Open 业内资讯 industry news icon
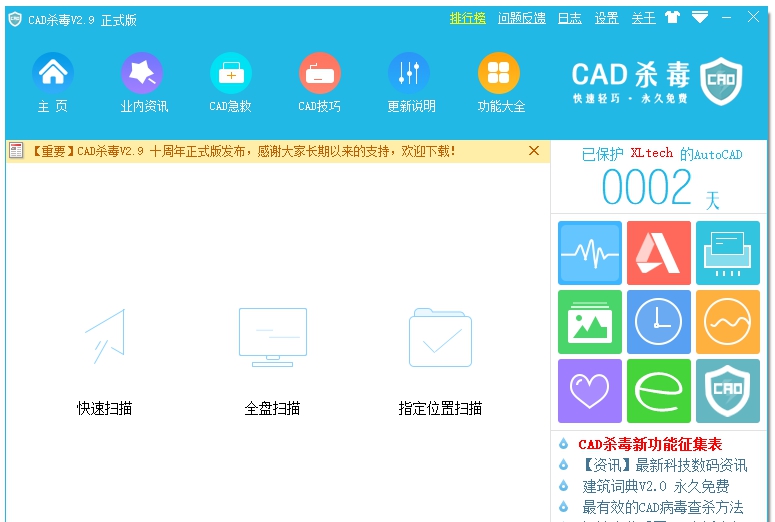The image size is (775, 522). (142, 73)
